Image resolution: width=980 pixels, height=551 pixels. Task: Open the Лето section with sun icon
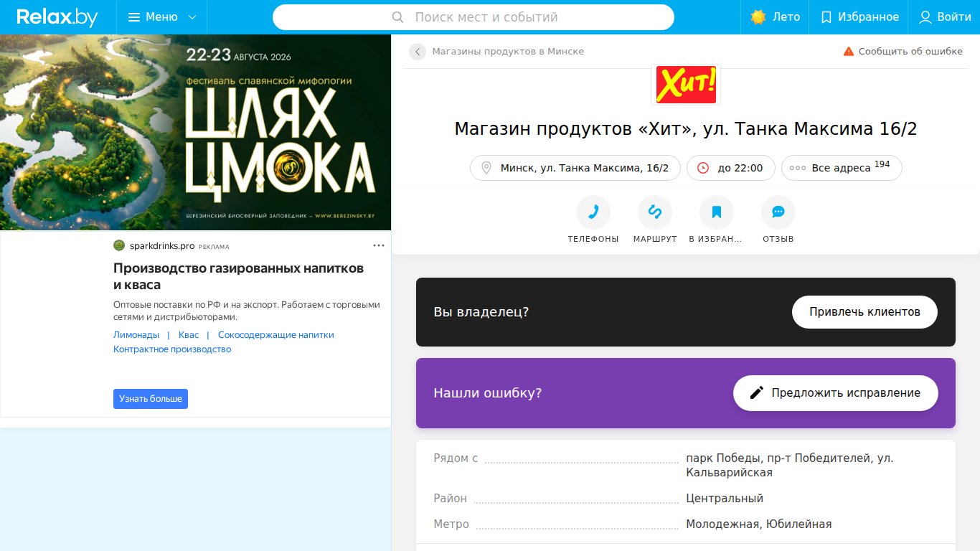[775, 17]
